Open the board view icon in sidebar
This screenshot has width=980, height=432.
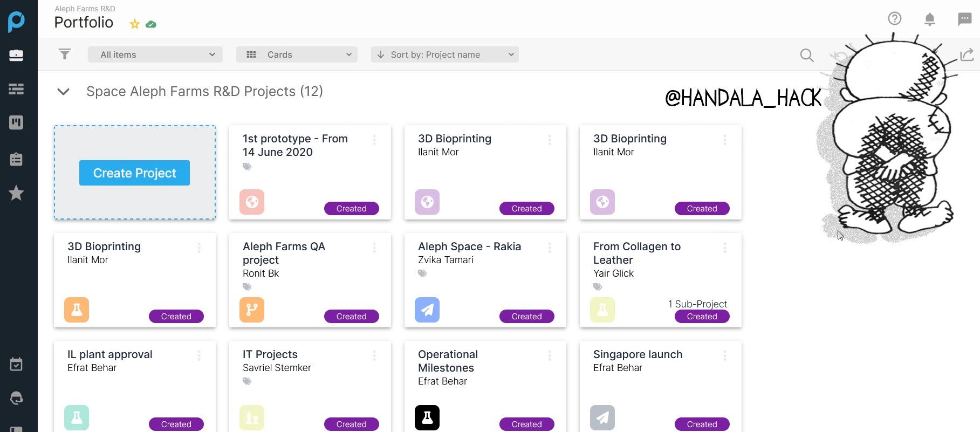(16, 122)
